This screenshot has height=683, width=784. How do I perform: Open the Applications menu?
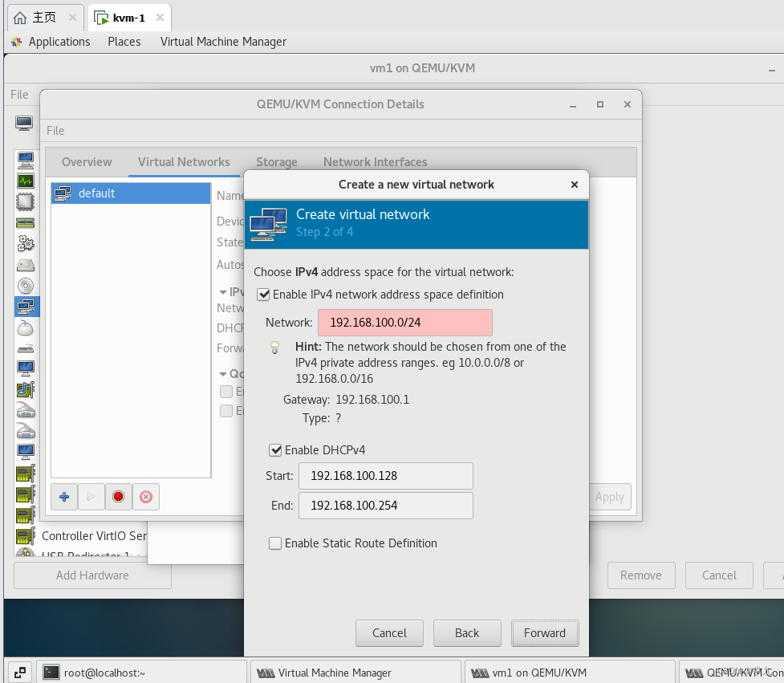59,42
